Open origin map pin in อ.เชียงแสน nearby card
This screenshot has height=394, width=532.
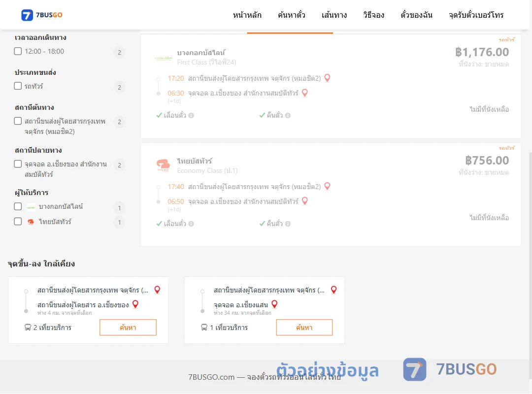(334, 290)
